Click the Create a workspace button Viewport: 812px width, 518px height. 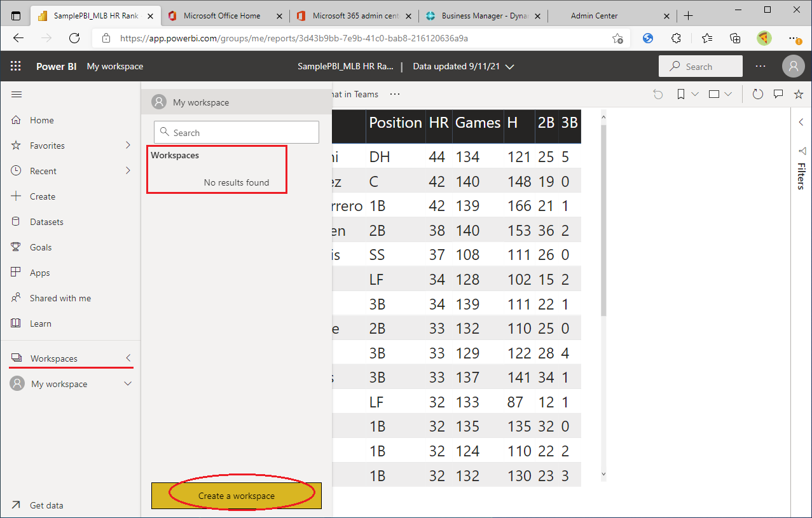click(236, 495)
